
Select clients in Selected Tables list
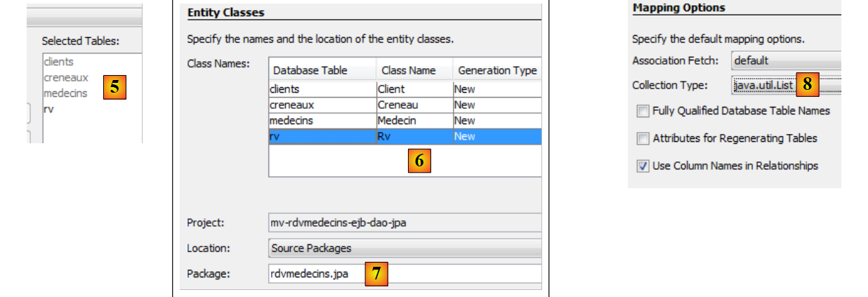(x=58, y=62)
